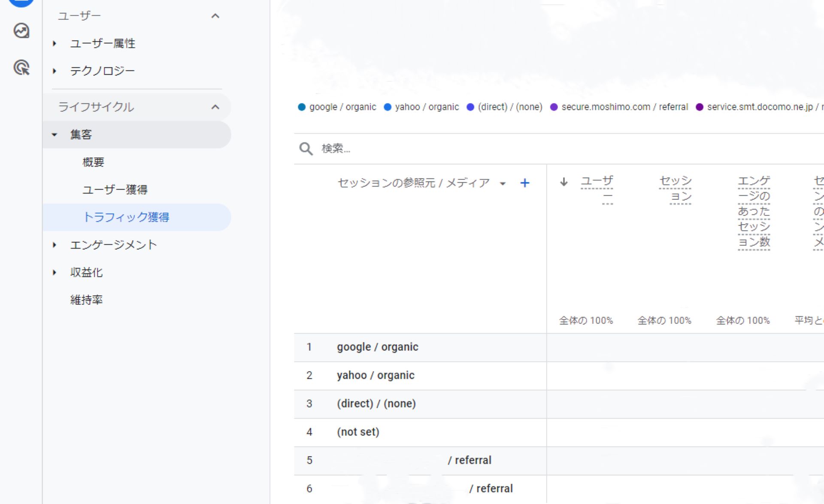The height and width of the screenshot is (504, 824).
Task: Select ユーザー獲得 report
Action: tap(115, 190)
